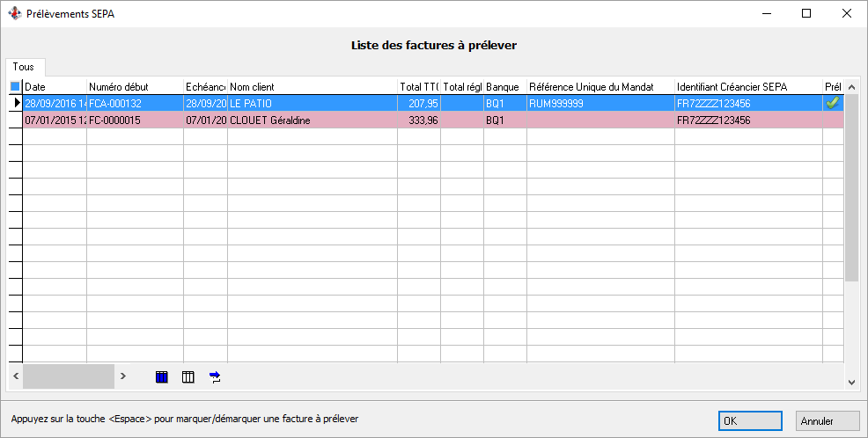Click the Prélèvements SEPA window app icon
The image size is (868, 438).
14,14
